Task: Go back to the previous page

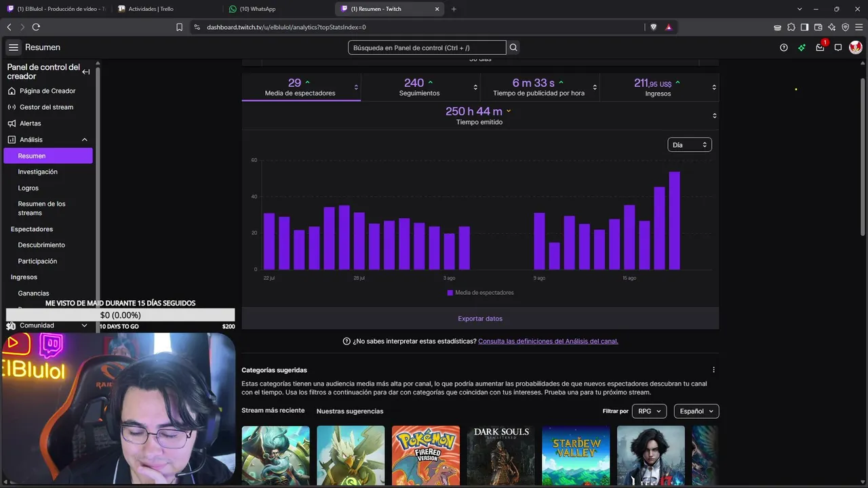Action: (9, 27)
